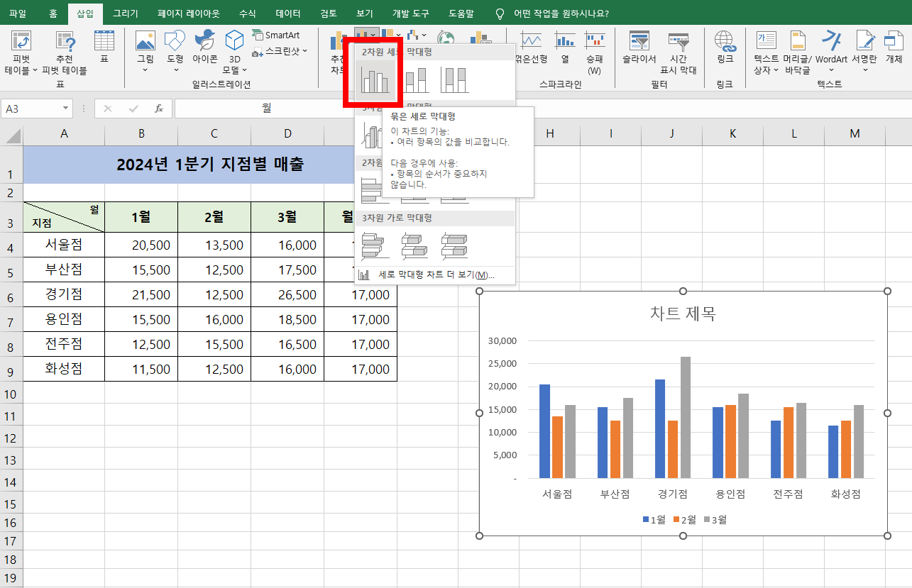Screen dimensions: 912x588
Task: Click the 추천 피벗 테이블 icon
Action: click(x=64, y=52)
